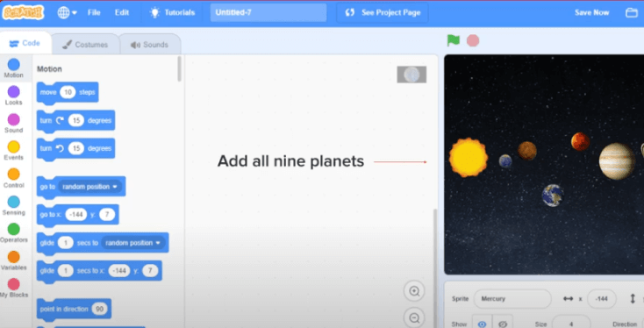Open the Edit menu
Viewport: 644px width, 328px height.
coord(122,13)
